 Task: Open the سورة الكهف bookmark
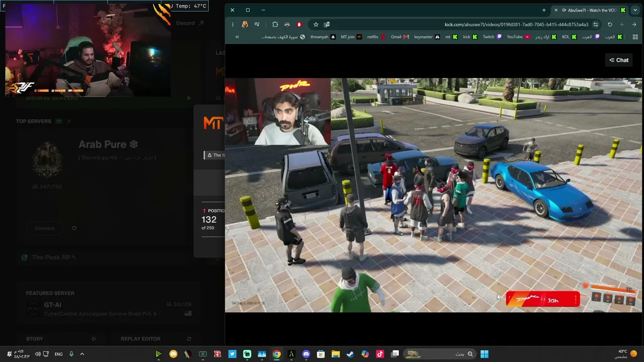point(283,37)
